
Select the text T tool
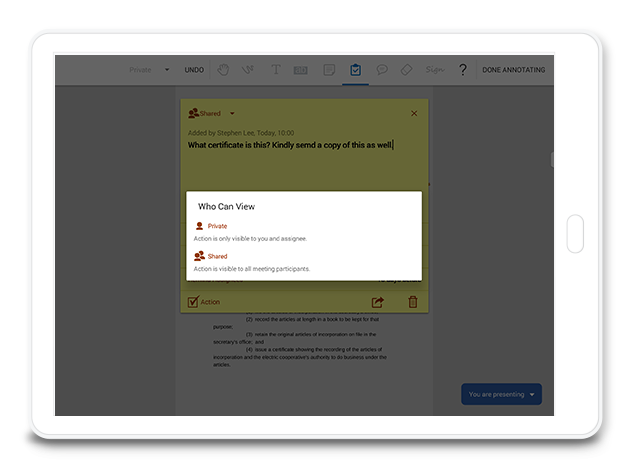pyautogui.click(x=276, y=69)
